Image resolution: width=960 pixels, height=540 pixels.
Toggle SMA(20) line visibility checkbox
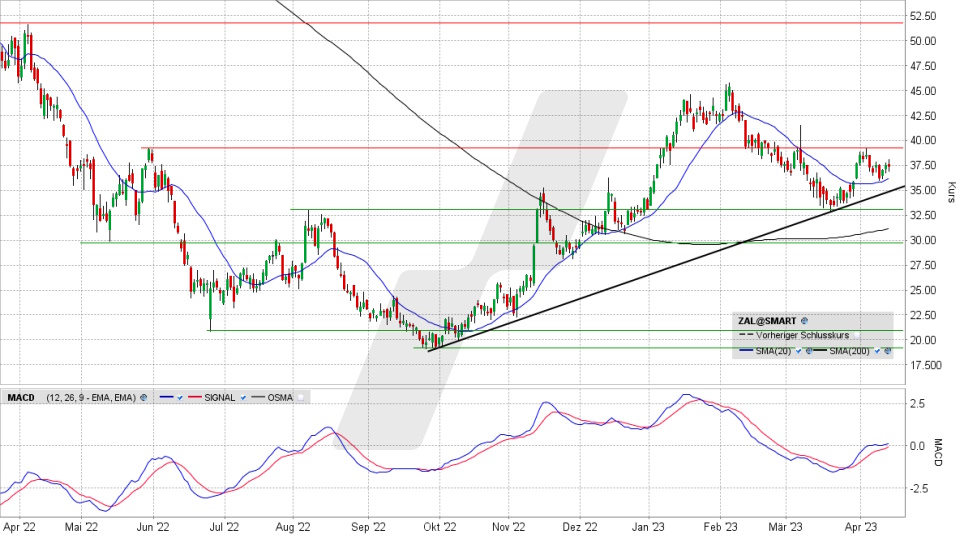(798, 351)
